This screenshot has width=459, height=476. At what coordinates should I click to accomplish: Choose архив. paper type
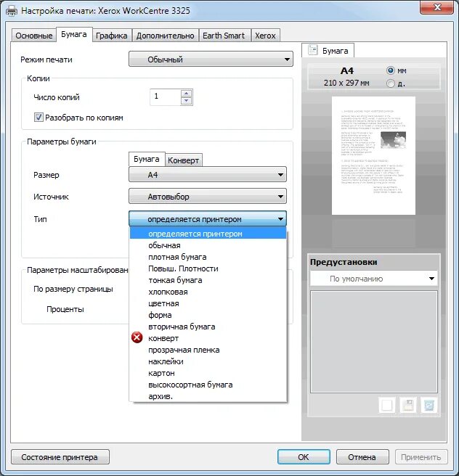[208, 396]
